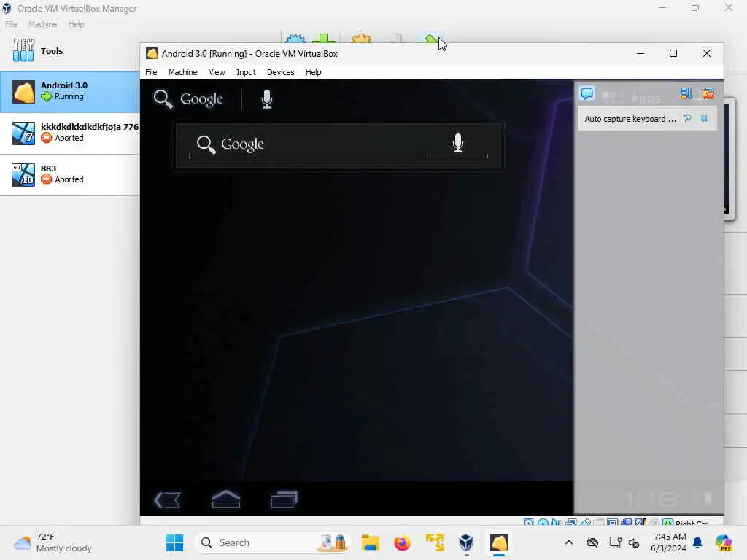This screenshot has height=560, width=747.
Task: Open the Machine menu of Android 3.0 window
Action: click(183, 72)
